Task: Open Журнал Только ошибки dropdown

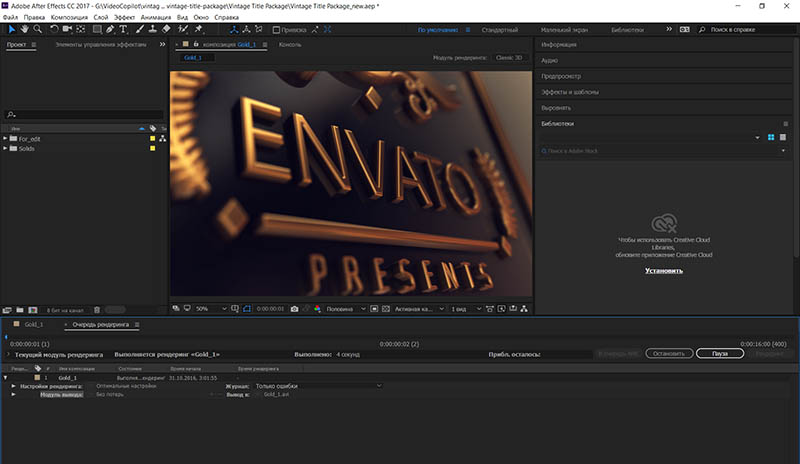Action: point(317,386)
